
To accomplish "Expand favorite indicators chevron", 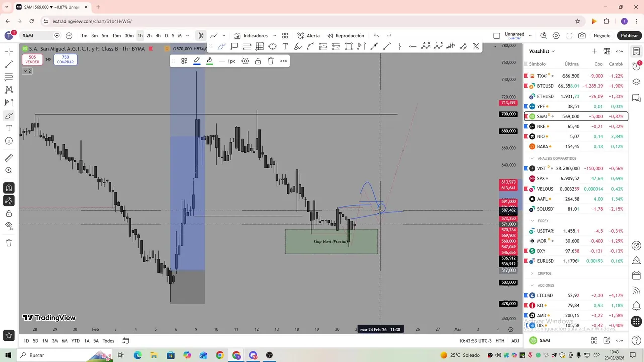I will (x=274, y=36).
